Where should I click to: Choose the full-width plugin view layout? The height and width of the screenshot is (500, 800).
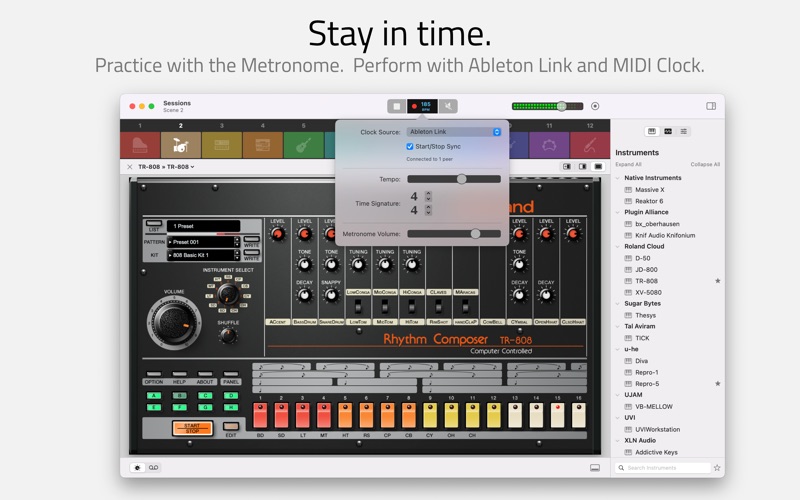pyautogui.click(x=598, y=167)
